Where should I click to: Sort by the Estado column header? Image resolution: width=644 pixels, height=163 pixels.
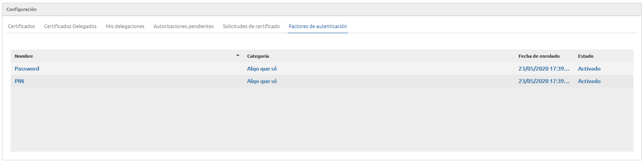586,56
